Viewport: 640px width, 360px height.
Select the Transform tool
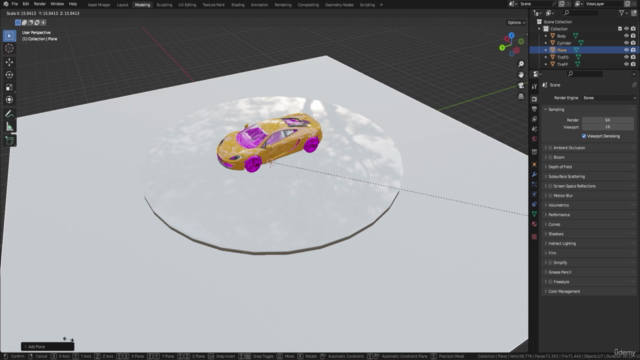click(9, 100)
